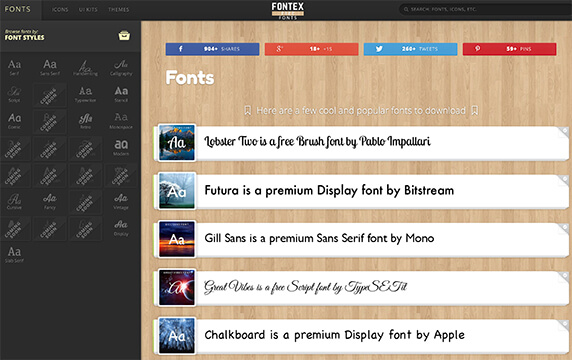Open the Retro font category
The image size is (572, 360).
click(85, 121)
